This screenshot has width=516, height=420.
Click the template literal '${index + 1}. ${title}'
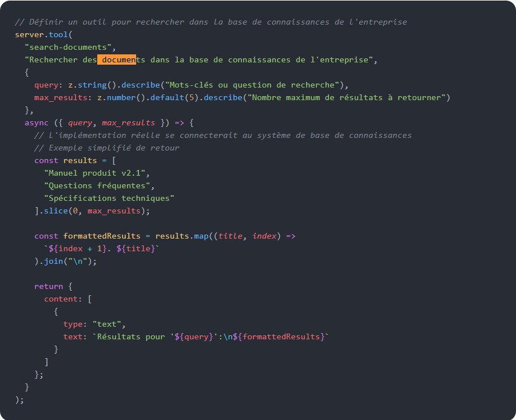click(x=102, y=248)
